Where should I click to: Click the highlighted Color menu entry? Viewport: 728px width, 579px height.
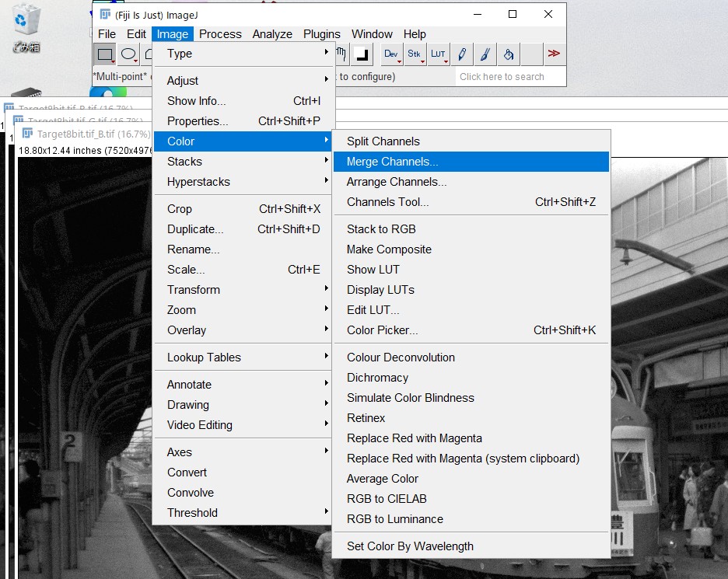(242, 141)
